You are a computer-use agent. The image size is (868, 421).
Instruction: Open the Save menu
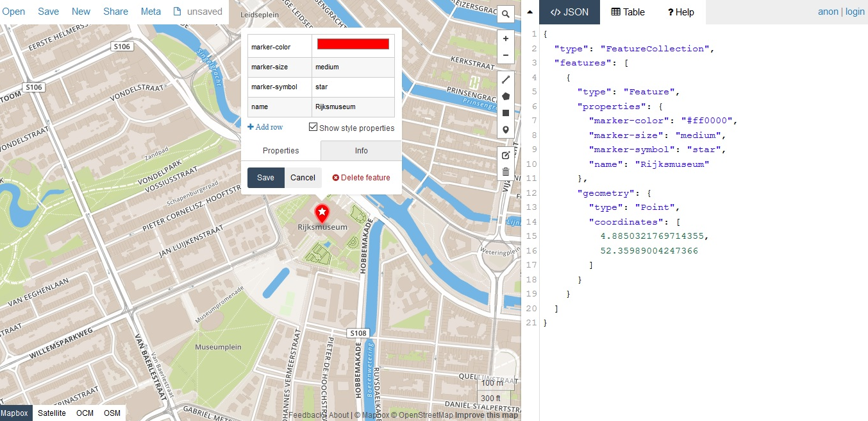tap(48, 12)
